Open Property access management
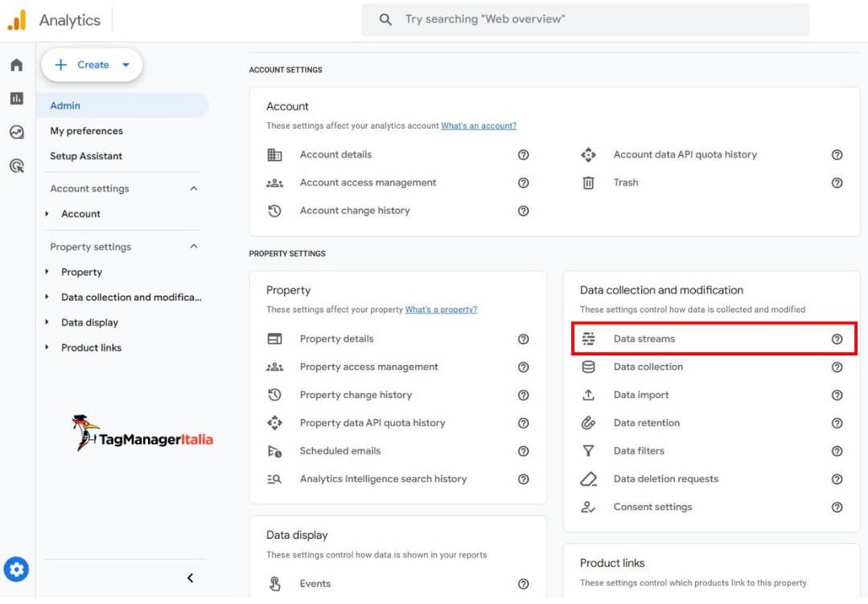 click(368, 367)
